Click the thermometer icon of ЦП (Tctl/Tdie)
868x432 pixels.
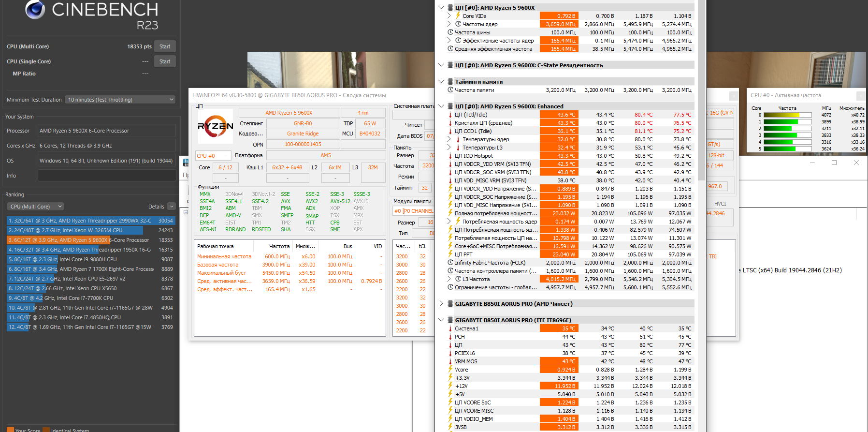coord(450,115)
